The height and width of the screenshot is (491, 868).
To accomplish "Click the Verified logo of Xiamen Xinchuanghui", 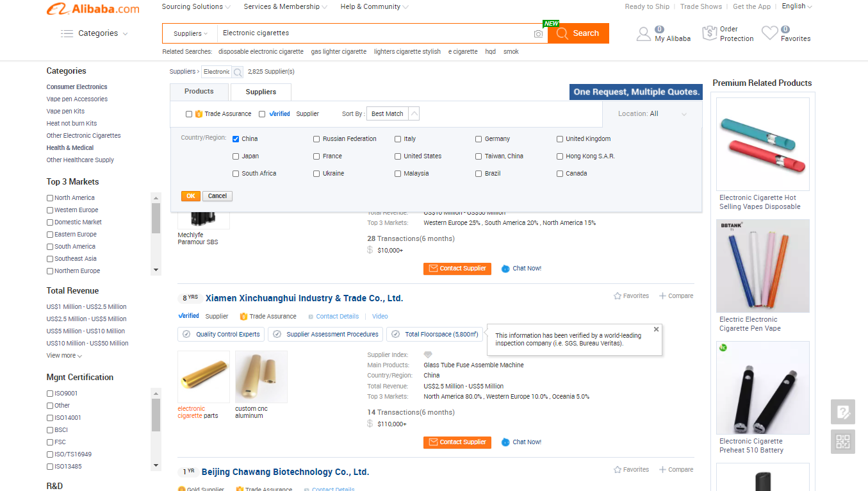I will (x=188, y=316).
